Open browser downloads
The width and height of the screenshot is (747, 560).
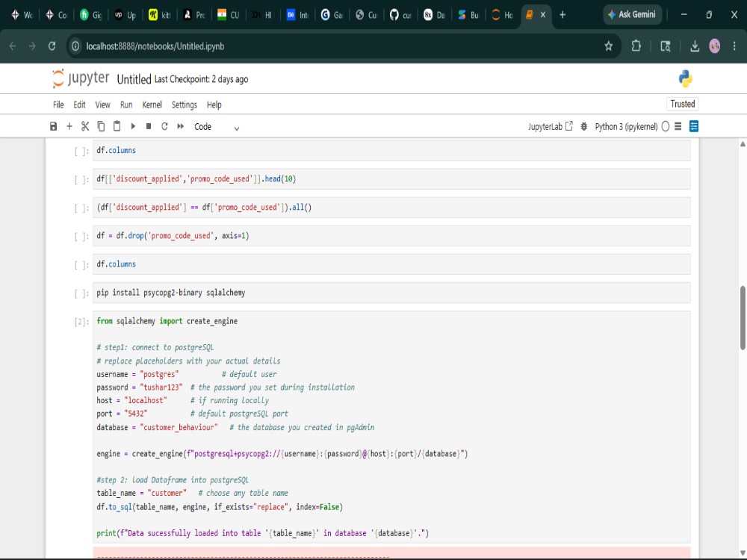[x=695, y=46]
